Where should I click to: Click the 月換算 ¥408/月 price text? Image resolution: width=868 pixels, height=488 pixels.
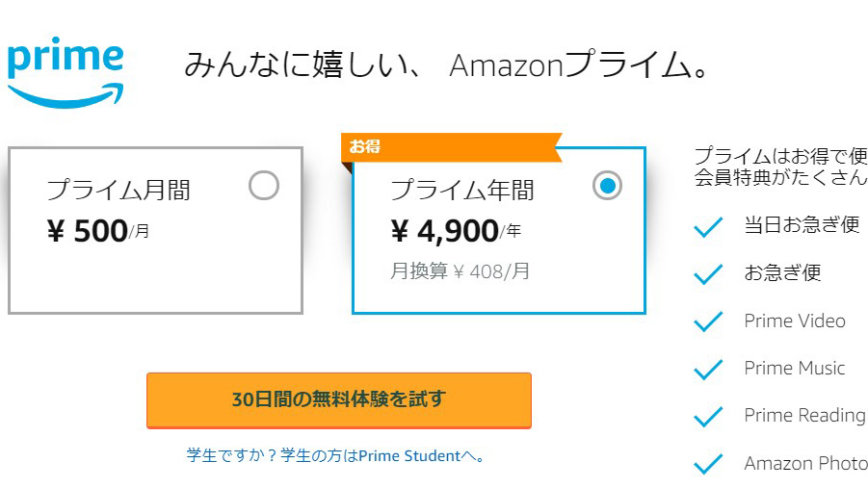coord(460,271)
